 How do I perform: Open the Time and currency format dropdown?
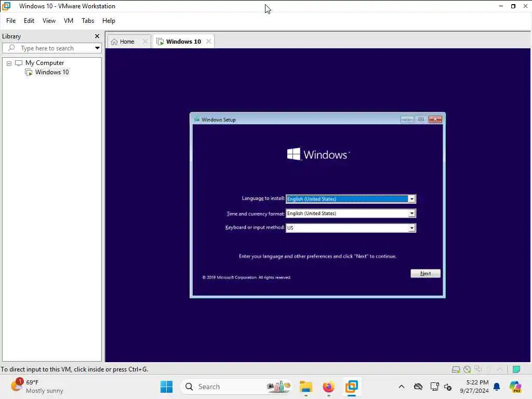click(411, 214)
